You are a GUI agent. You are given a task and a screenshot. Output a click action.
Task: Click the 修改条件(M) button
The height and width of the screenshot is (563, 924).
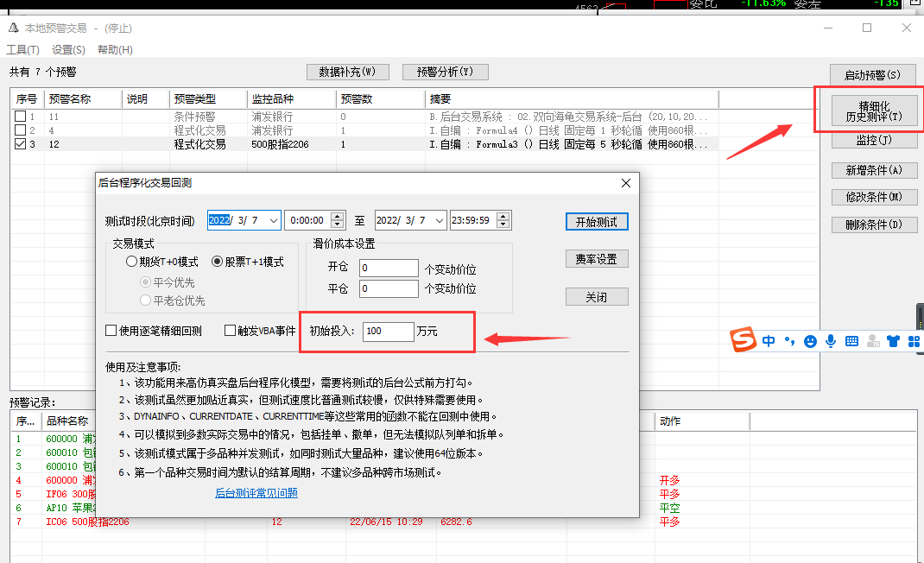[874, 197]
